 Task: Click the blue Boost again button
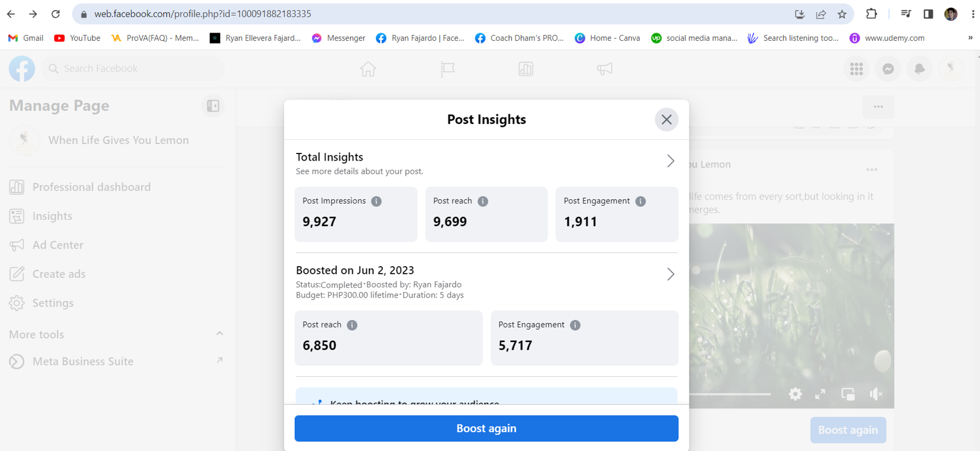point(486,428)
